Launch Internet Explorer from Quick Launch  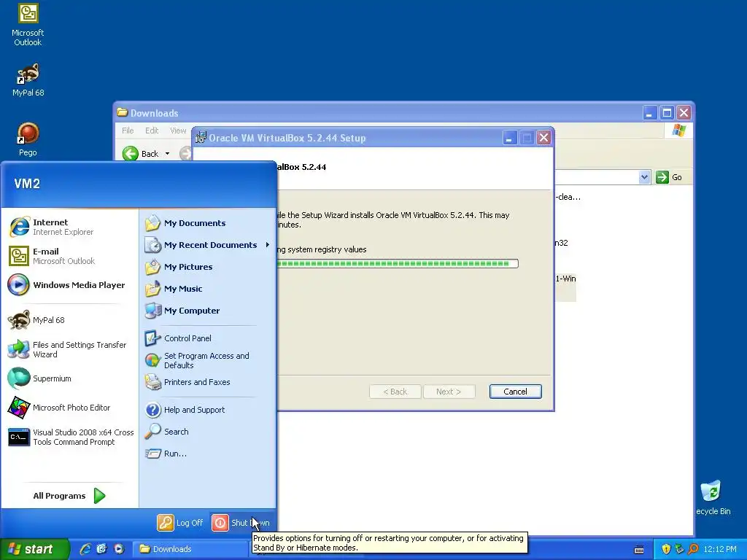[x=85, y=549]
